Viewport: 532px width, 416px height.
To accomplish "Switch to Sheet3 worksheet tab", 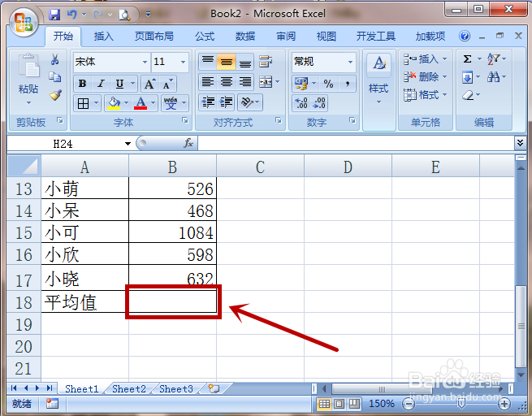I will coord(176,389).
